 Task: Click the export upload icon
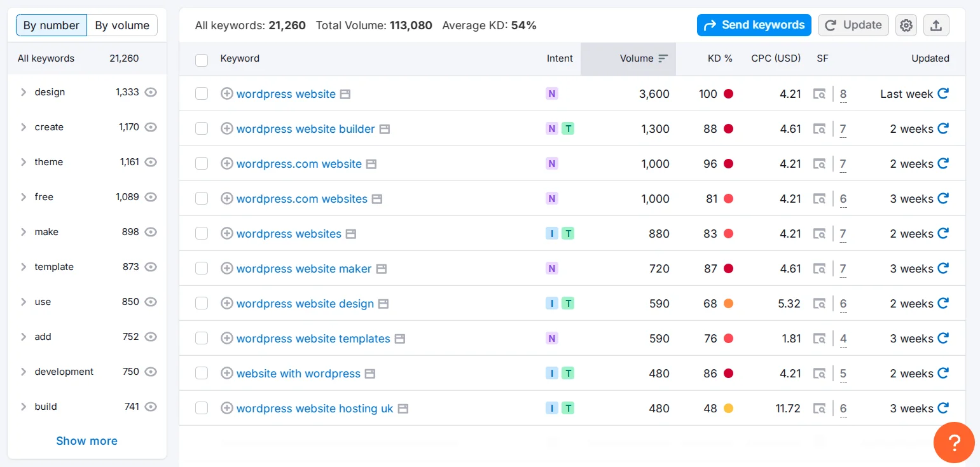[x=936, y=25]
